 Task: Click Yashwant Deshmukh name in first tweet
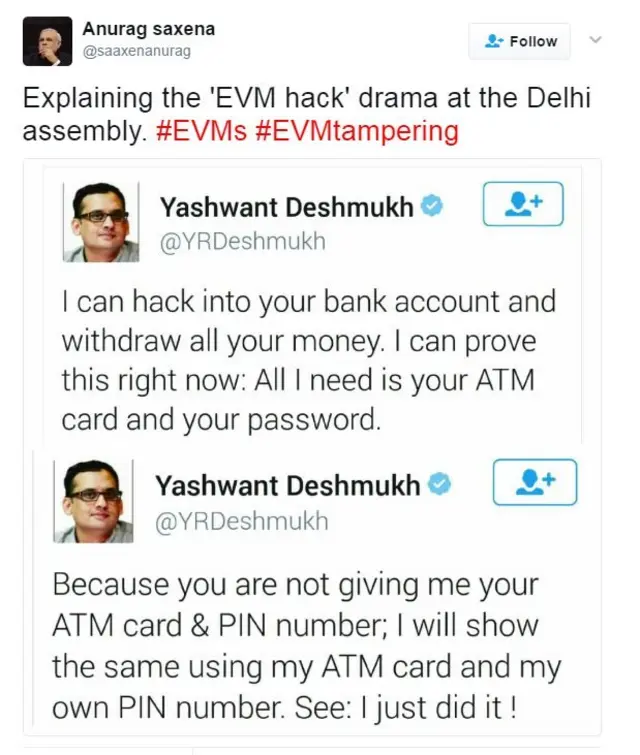[x=287, y=207]
